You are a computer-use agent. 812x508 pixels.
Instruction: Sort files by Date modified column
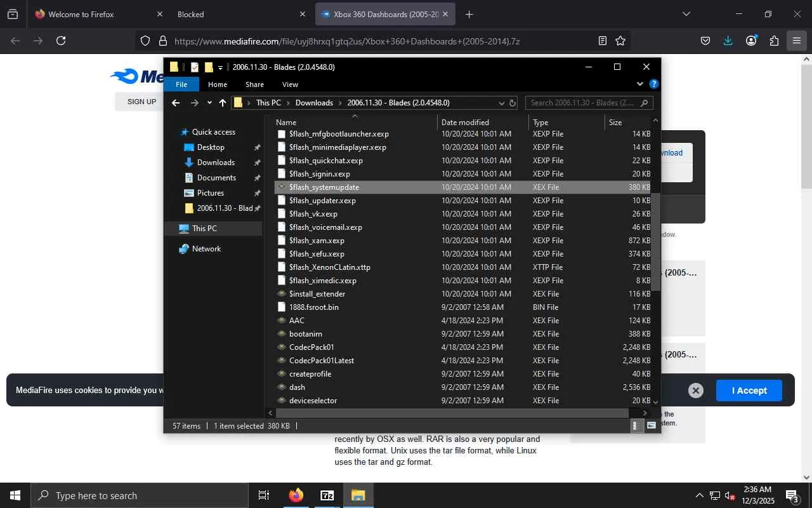coord(483,122)
